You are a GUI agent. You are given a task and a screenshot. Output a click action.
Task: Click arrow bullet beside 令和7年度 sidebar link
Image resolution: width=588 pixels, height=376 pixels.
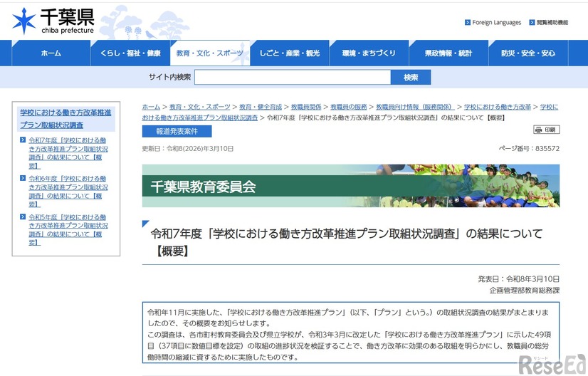click(x=23, y=140)
